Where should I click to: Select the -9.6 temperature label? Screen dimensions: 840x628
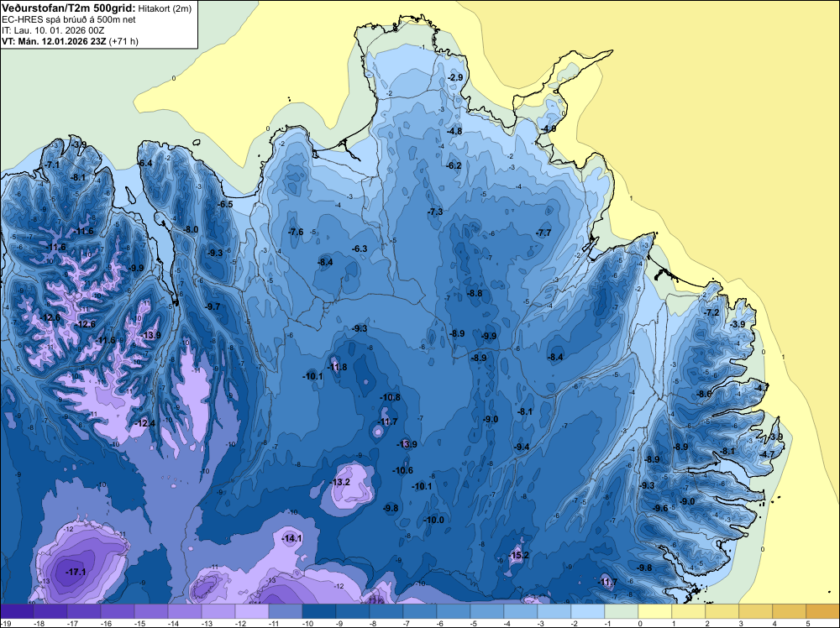tap(660, 509)
